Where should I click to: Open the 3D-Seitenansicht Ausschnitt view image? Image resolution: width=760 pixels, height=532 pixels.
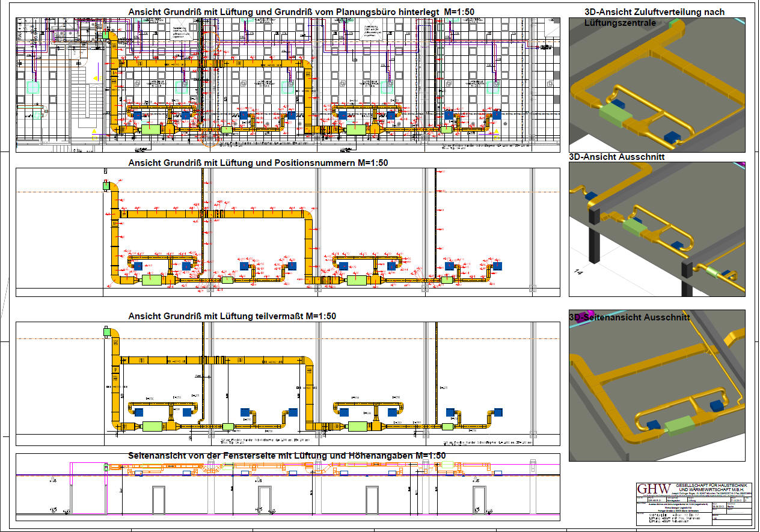657,391
